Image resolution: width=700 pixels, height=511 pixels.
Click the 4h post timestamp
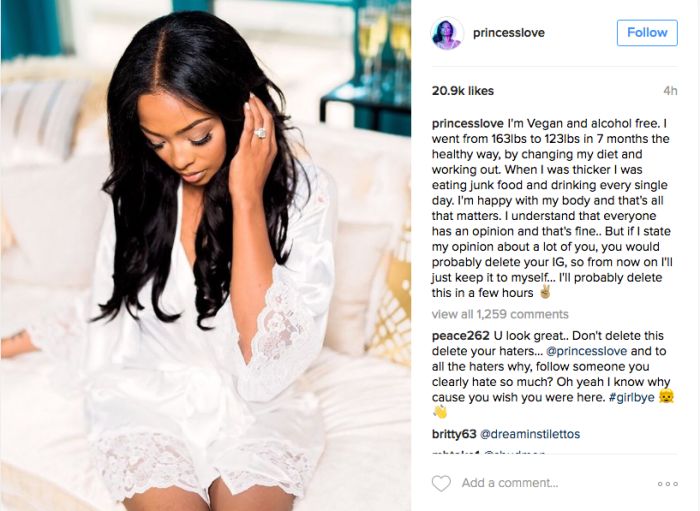click(670, 91)
